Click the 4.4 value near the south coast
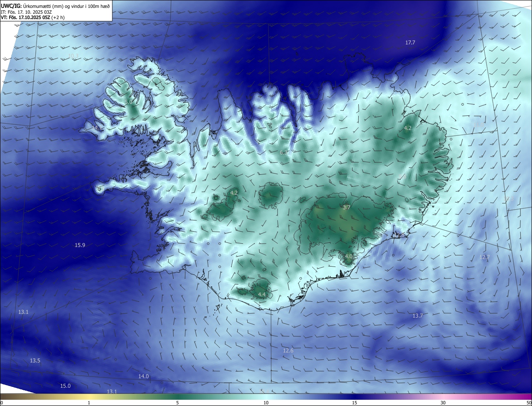 click(x=262, y=294)
